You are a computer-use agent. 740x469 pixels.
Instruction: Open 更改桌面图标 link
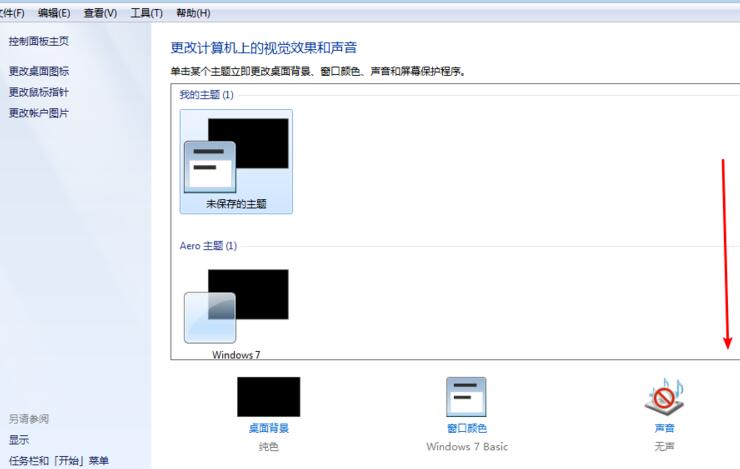pyautogui.click(x=39, y=71)
